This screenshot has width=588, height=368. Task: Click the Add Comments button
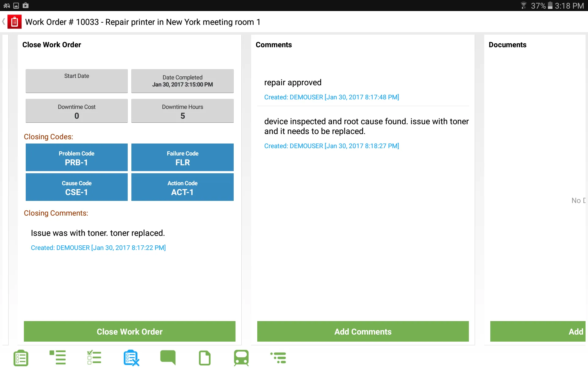[x=362, y=331]
